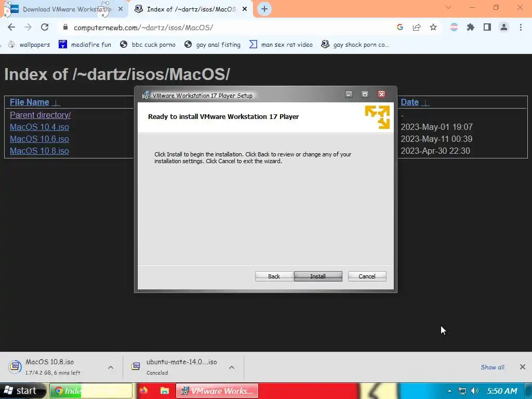Open Chrome three-dot menu

click(x=521, y=27)
